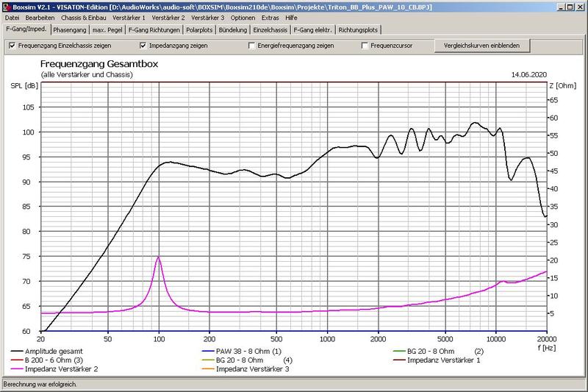Click the impedance peak at 100 Hz
588x392 pixels.
tap(158, 257)
